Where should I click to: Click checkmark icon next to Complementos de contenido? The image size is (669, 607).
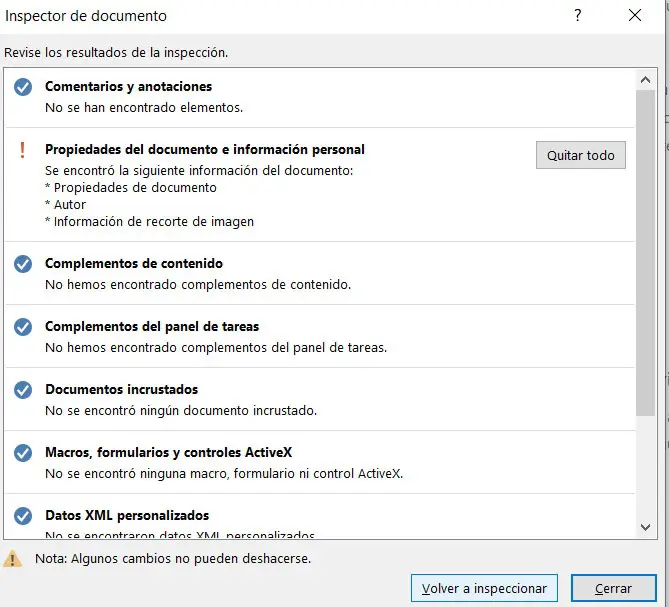(x=23, y=265)
